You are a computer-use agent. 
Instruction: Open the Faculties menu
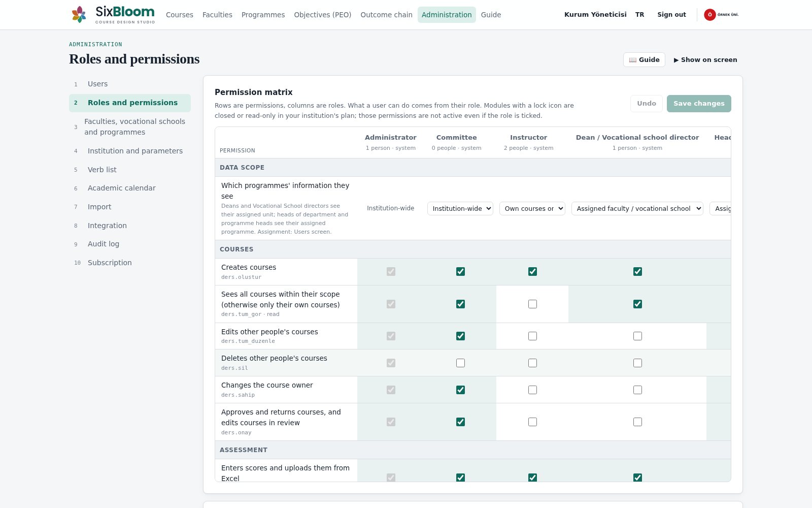(217, 15)
